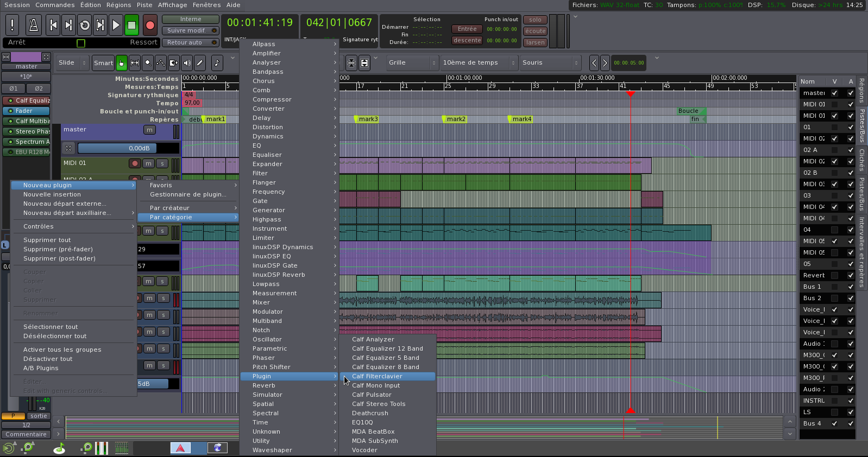Click the play button in transport
This screenshot has width=868, height=457.
click(x=116, y=25)
